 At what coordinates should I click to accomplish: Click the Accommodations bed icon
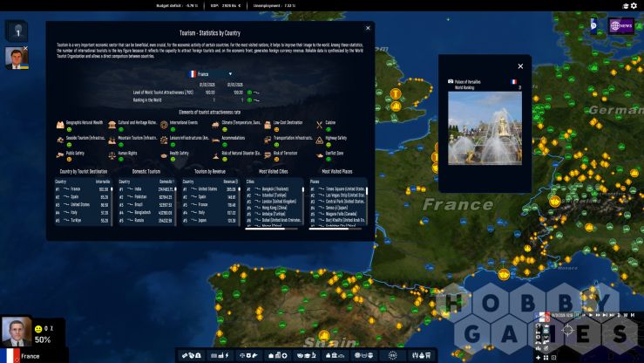[215, 140]
